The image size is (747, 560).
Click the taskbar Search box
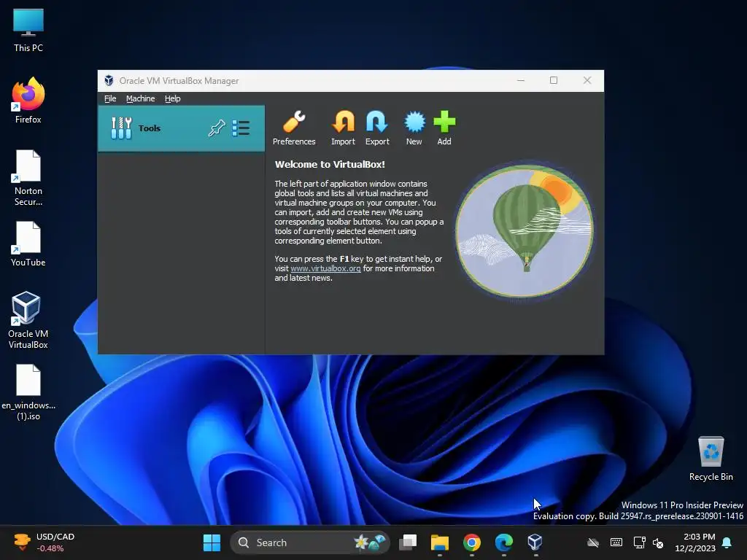310,542
